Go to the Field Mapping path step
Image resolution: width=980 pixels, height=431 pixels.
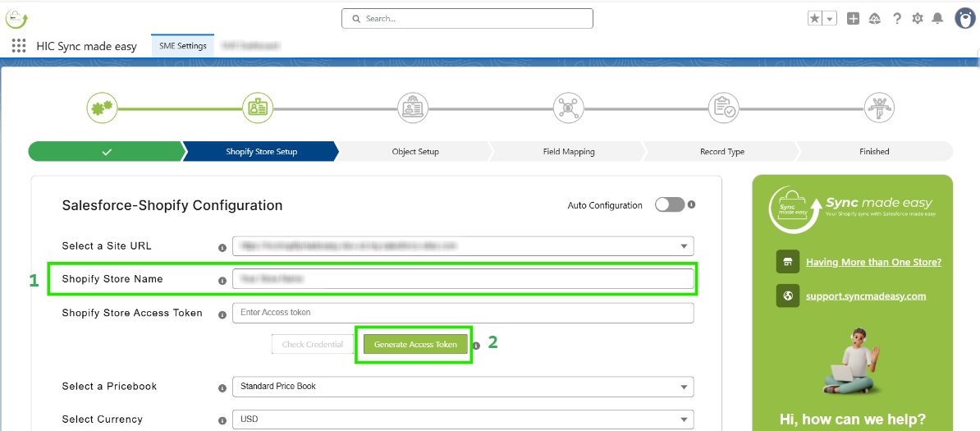point(569,151)
